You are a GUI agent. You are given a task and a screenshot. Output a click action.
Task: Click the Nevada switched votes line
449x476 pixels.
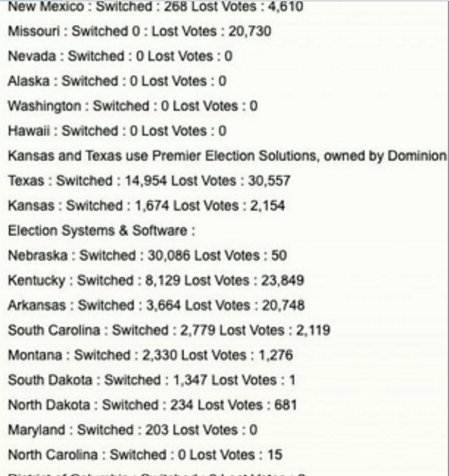tap(120, 56)
